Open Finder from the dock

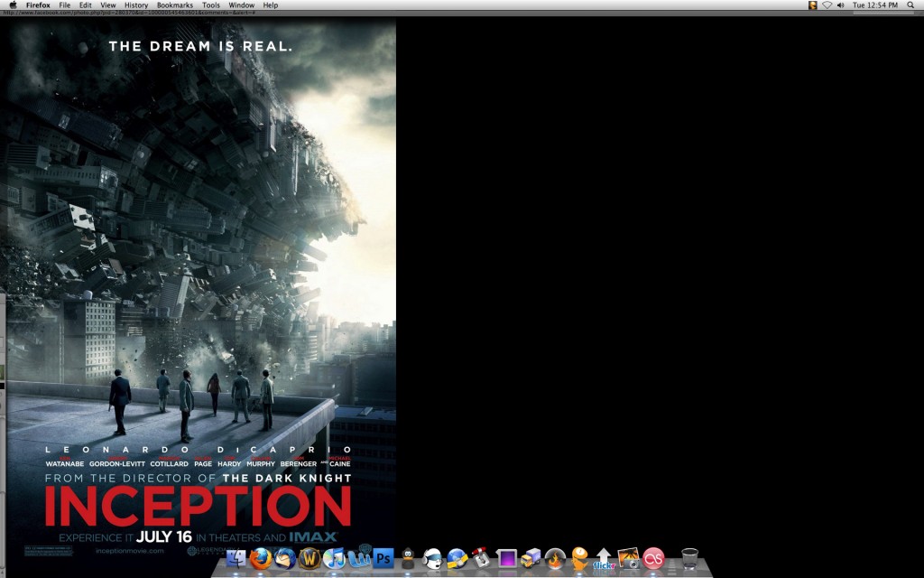point(236,557)
